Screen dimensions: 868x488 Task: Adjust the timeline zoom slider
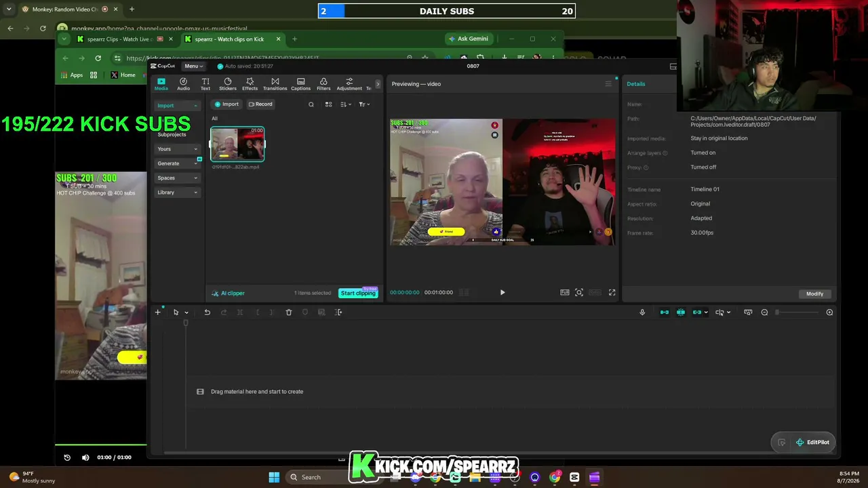798,312
